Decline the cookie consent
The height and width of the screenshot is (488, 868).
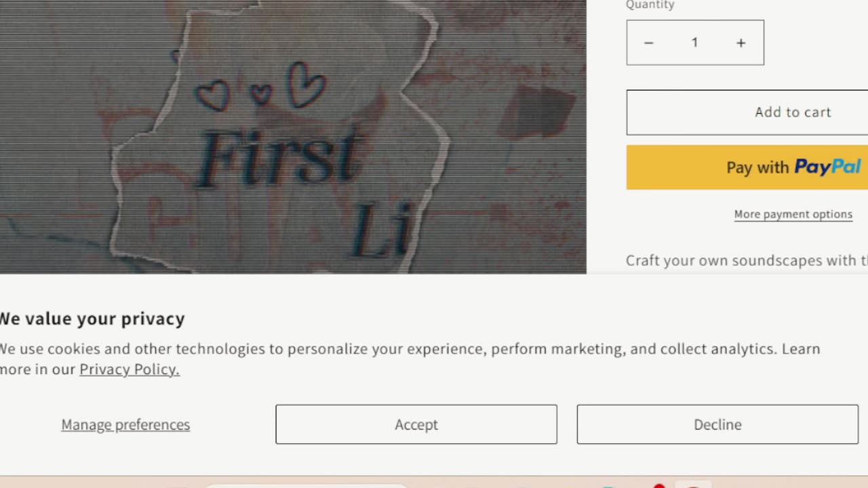click(717, 424)
